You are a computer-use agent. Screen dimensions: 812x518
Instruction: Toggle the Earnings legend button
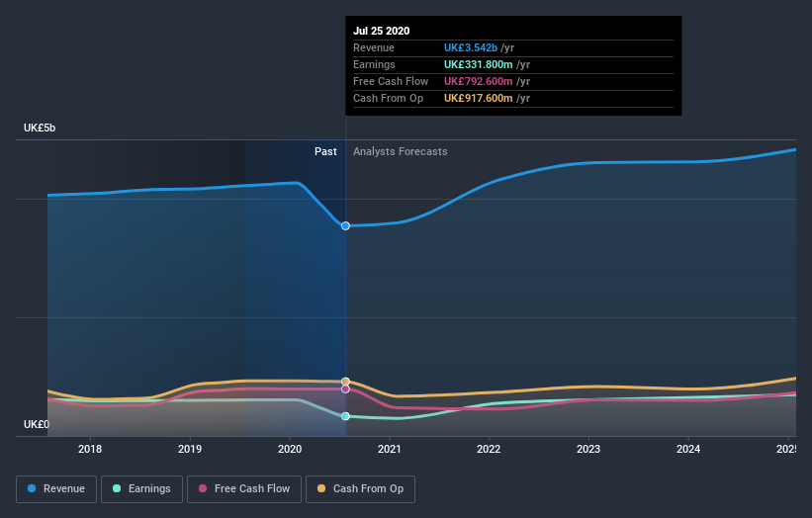[141, 489]
